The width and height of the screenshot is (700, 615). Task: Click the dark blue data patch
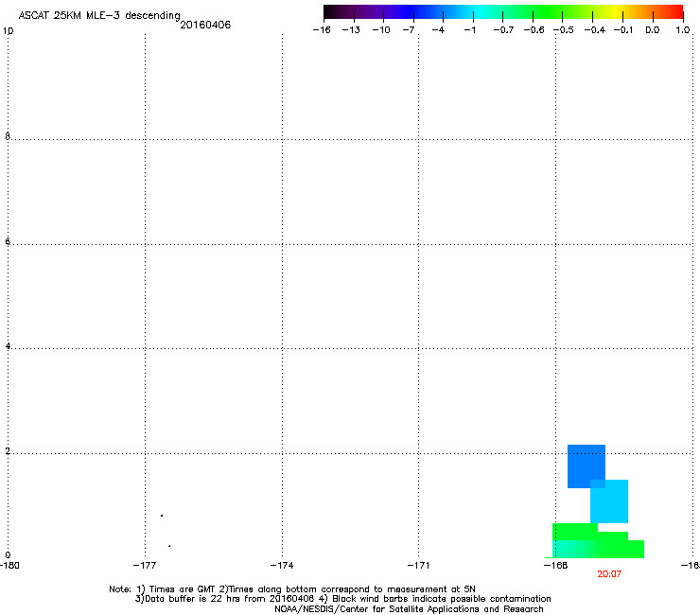click(586, 466)
